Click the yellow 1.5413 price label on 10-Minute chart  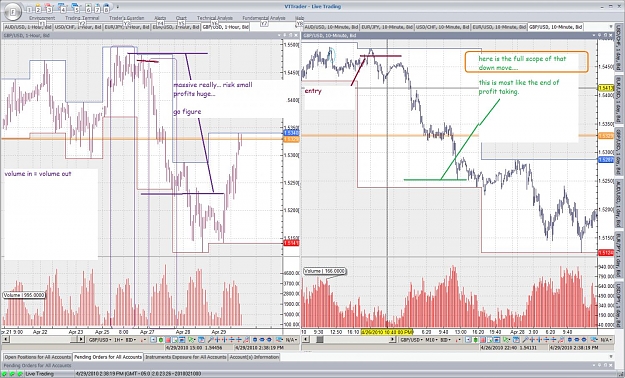[605, 88]
